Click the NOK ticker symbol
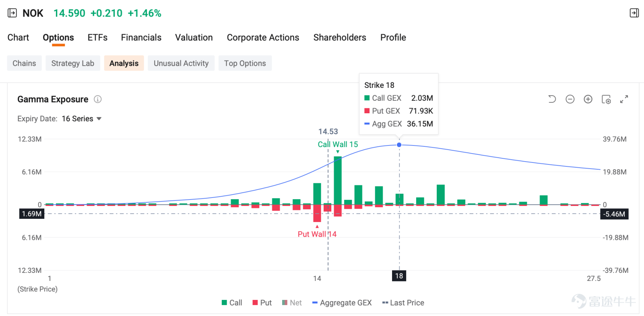644x316 pixels. (x=33, y=13)
